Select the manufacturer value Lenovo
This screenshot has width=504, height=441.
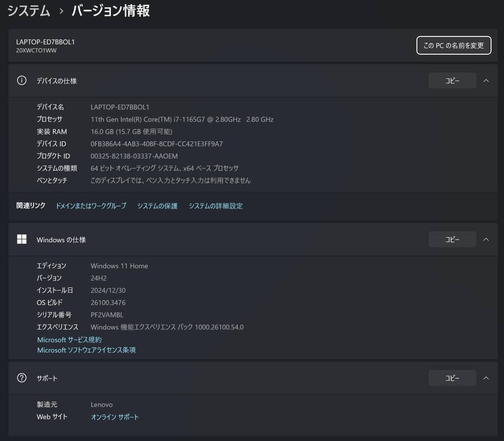[x=102, y=404]
